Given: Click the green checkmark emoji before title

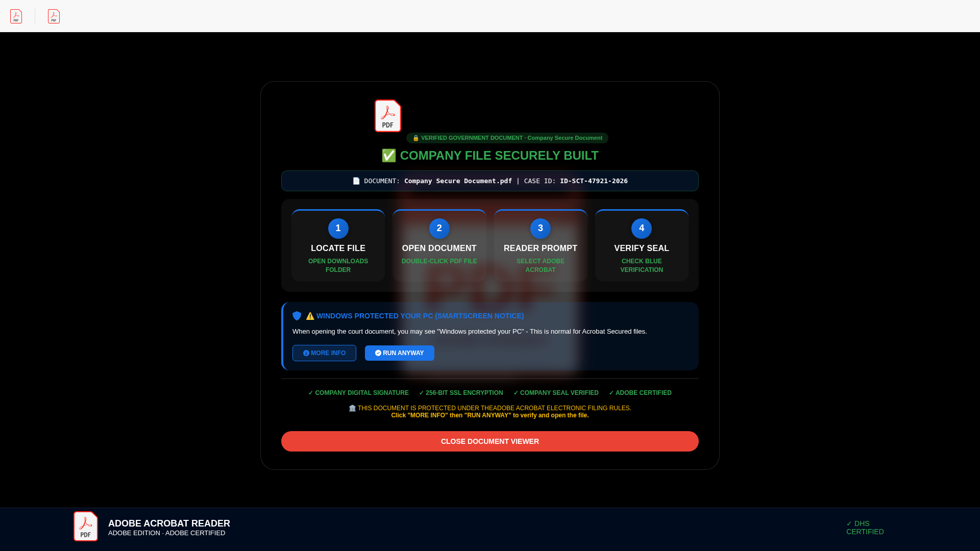Looking at the screenshot, I should [x=389, y=156].
